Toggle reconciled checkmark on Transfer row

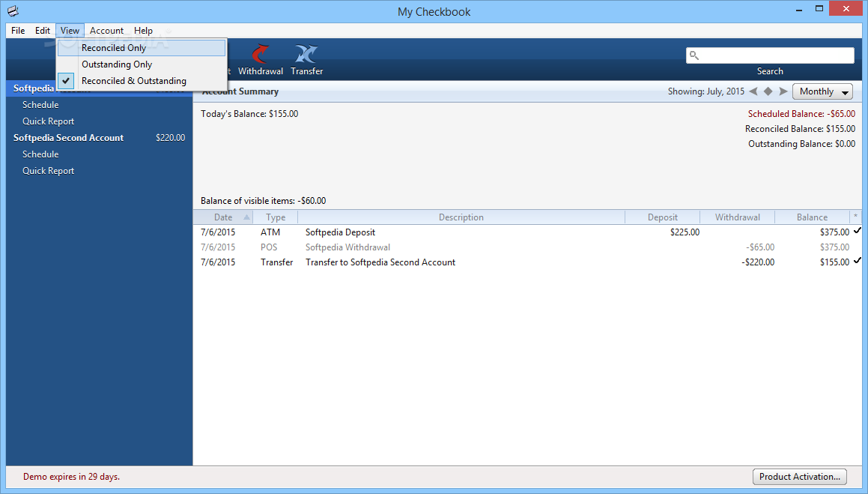click(858, 261)
